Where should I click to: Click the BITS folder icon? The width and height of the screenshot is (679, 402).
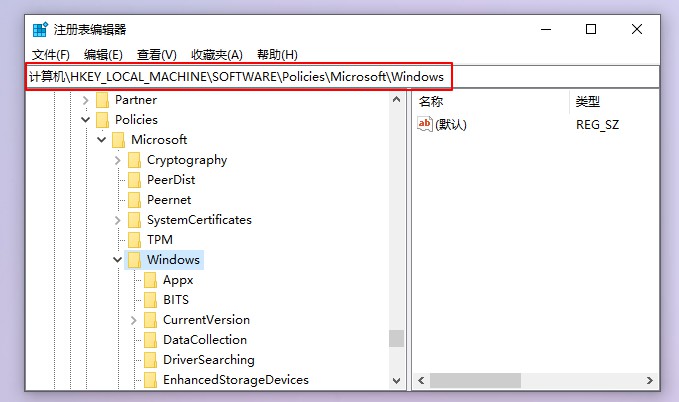pyautogui.click(x=151, y=300)
